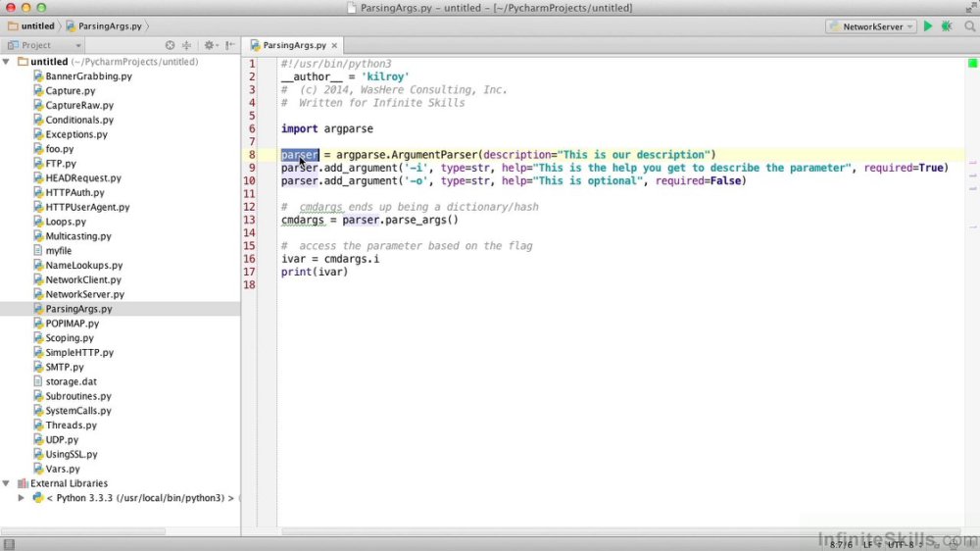
Task: Select Vars.py in project tree
Action: click(63, 469)
